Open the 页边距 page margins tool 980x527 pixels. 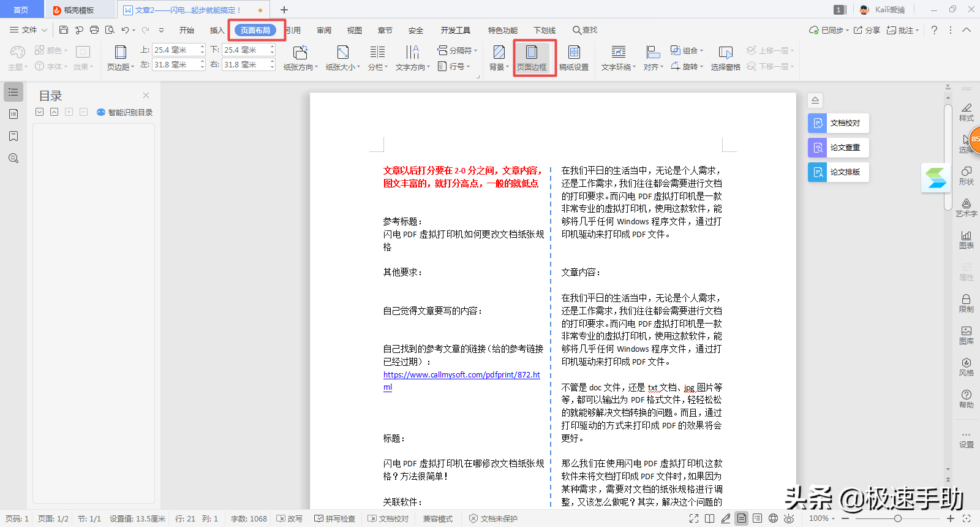120,58
